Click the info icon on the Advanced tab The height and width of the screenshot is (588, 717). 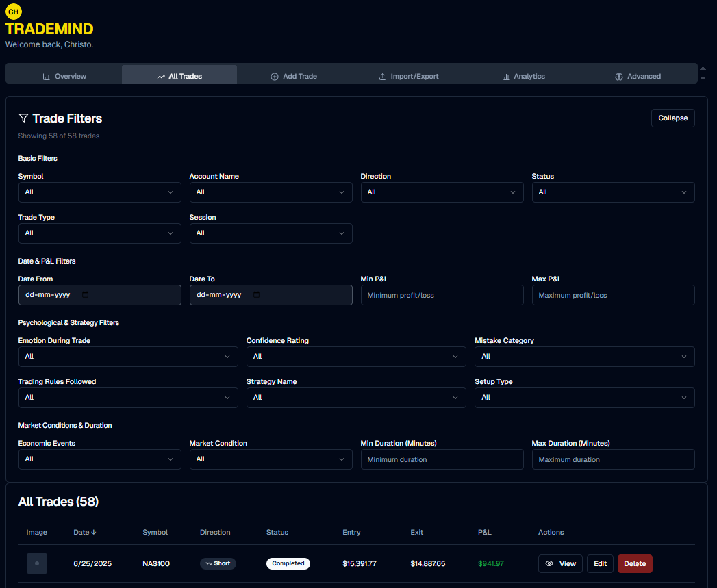(x=618, y=76)
